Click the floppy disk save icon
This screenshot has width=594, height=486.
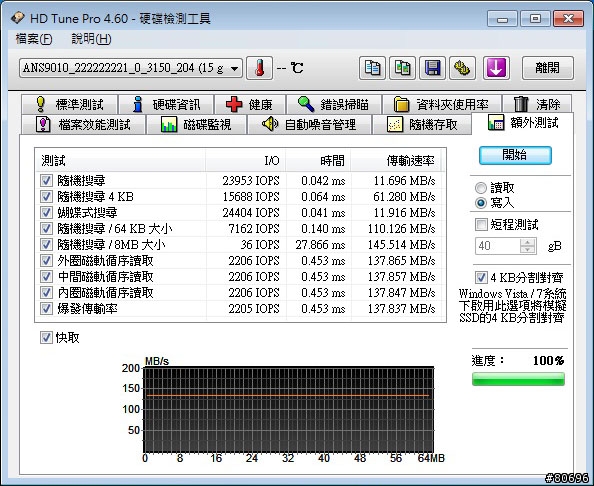point(432,68)
